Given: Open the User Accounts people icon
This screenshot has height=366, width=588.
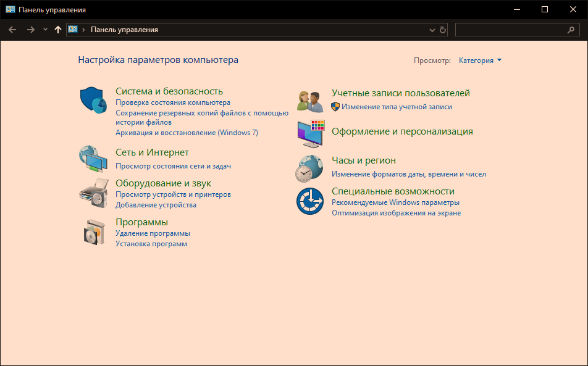Looking at the screenshot, I should (x=310, y=101).
